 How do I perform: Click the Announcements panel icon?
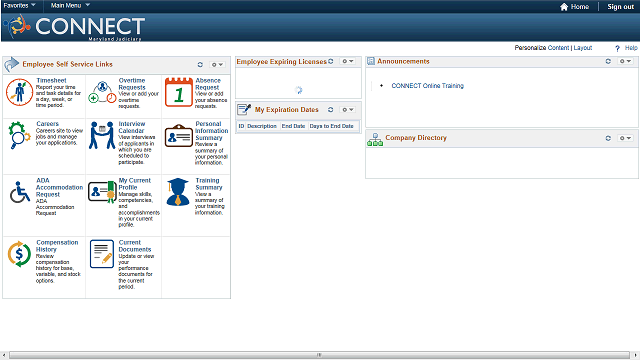click(371, 61)
